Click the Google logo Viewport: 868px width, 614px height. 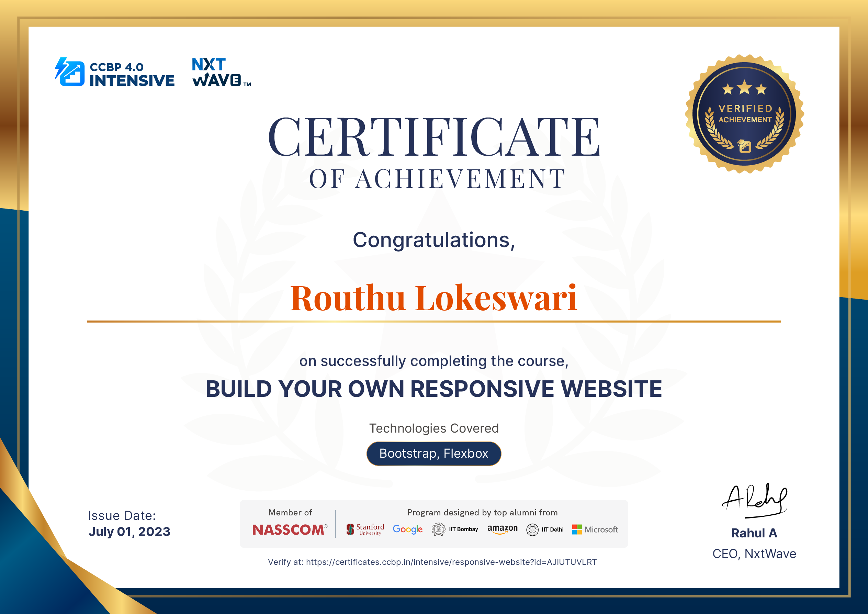tap(407, 530)
